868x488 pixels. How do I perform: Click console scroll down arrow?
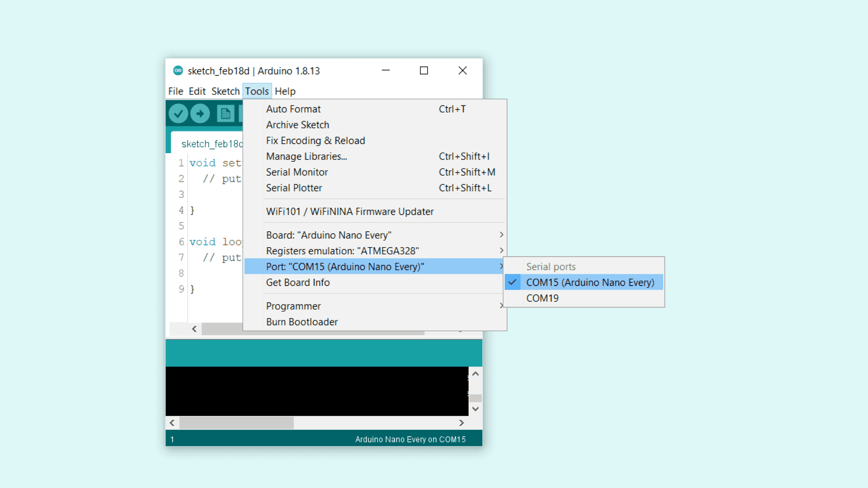[475, 409]
